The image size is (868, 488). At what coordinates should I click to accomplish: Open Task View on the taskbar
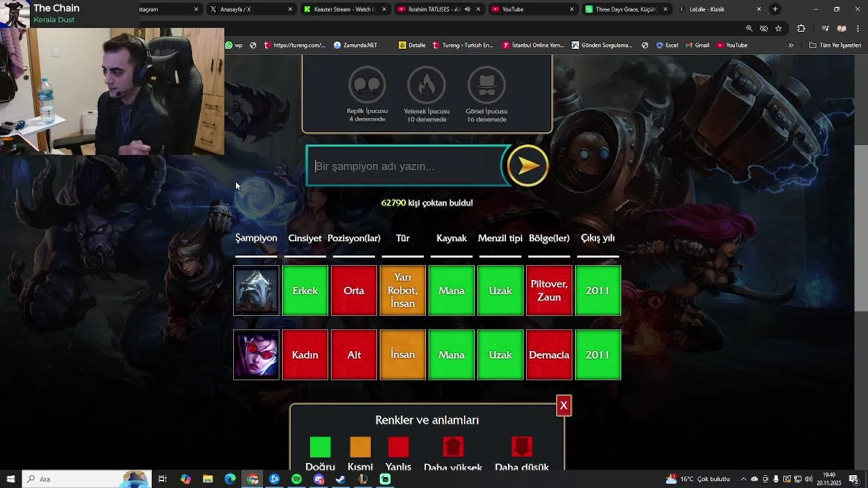click(x=163, y=479)
